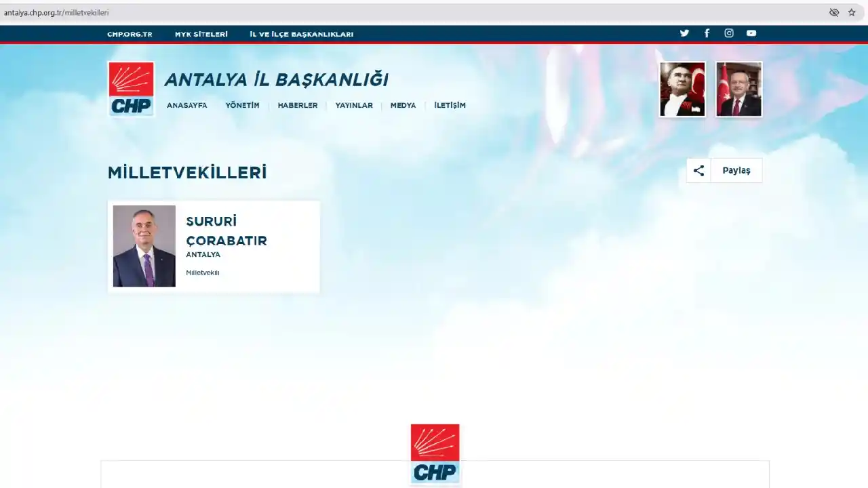Open CHP YouTube channel icon

751,33
